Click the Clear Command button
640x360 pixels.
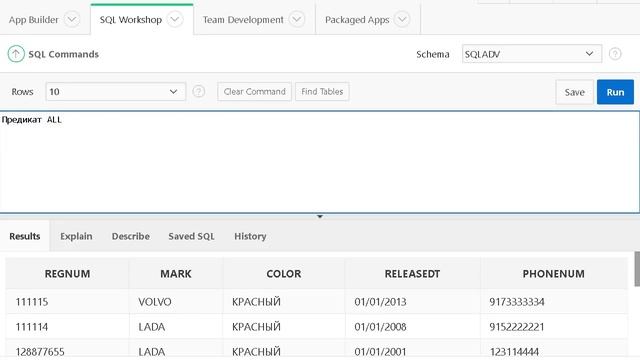[254, 91]
